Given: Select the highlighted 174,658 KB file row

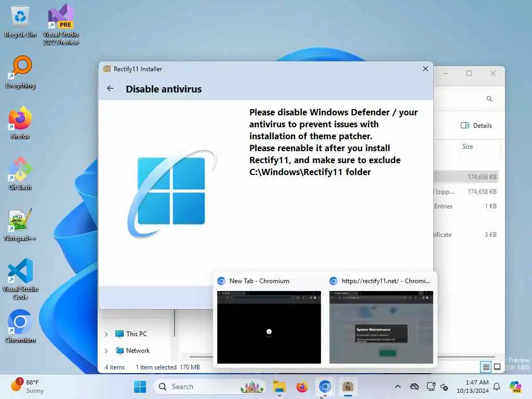Looking at the screenshot, I should pos(467,177).
